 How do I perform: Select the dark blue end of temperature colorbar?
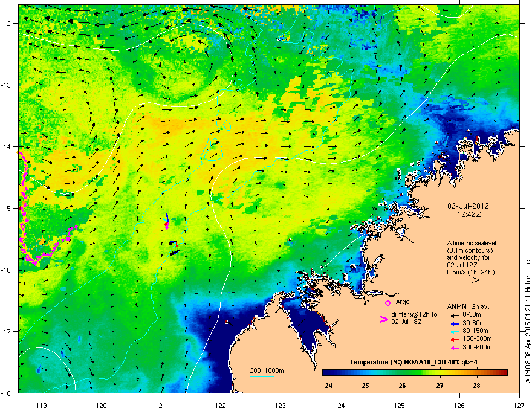326,373
